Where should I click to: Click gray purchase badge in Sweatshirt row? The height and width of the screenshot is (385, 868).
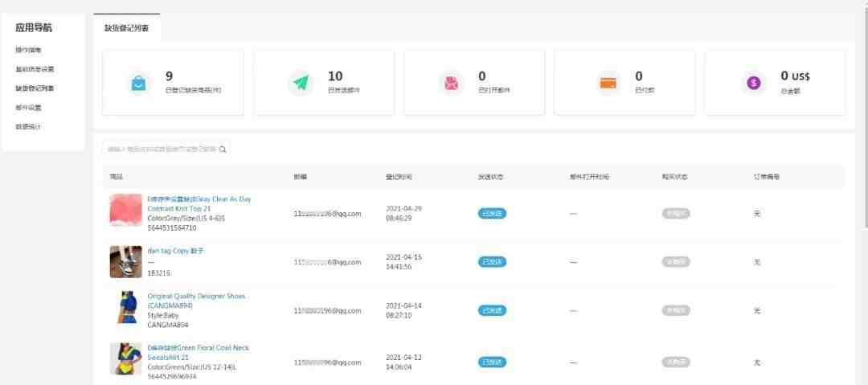676,362
